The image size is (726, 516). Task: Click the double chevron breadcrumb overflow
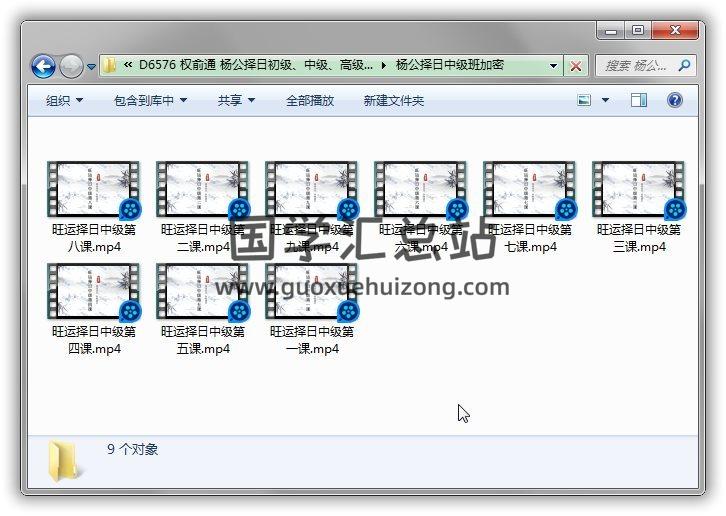point(128,65)
